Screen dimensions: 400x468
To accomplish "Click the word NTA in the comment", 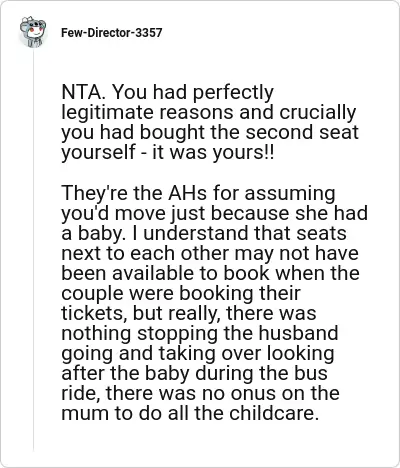I will coord(81,92).
